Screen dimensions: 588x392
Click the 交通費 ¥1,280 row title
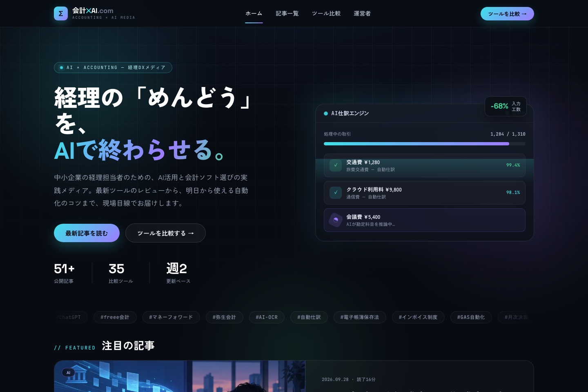[x=363, y=163]
